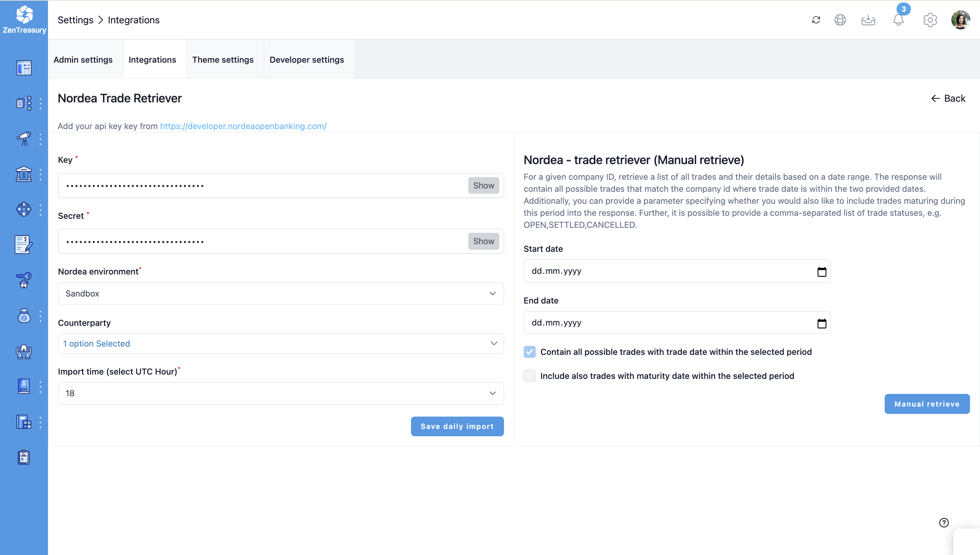Open the language globe icon
The height and width of the screenshot is (555, 980).
coord(840,20)
